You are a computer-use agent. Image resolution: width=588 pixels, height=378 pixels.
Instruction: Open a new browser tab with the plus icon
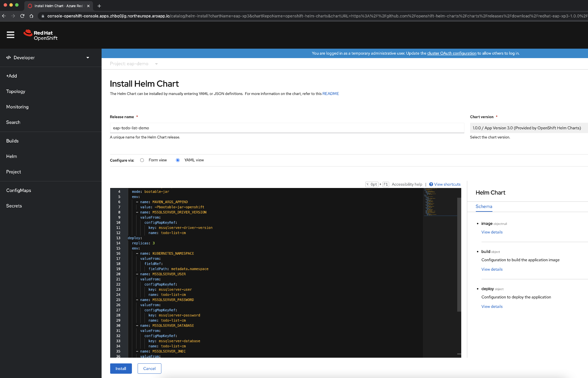click(x=99, y=6)
